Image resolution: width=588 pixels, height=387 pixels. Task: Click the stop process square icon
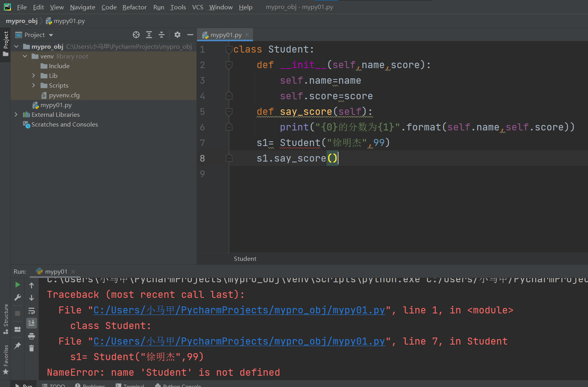[x=18, y=313]
